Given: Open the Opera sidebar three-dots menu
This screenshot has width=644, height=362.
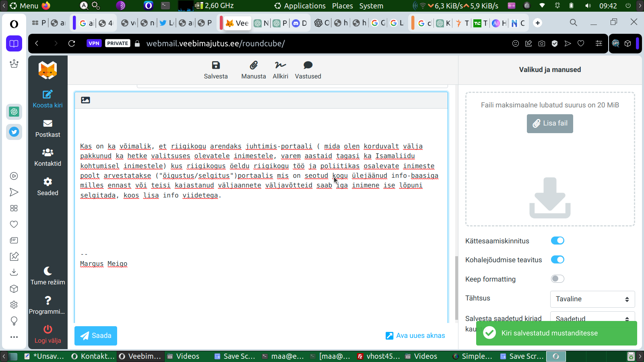Looking at the screenshot, I should pos(14,337).
